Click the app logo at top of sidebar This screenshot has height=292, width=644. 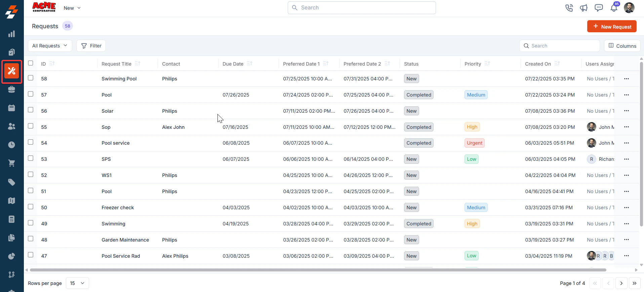11,12
